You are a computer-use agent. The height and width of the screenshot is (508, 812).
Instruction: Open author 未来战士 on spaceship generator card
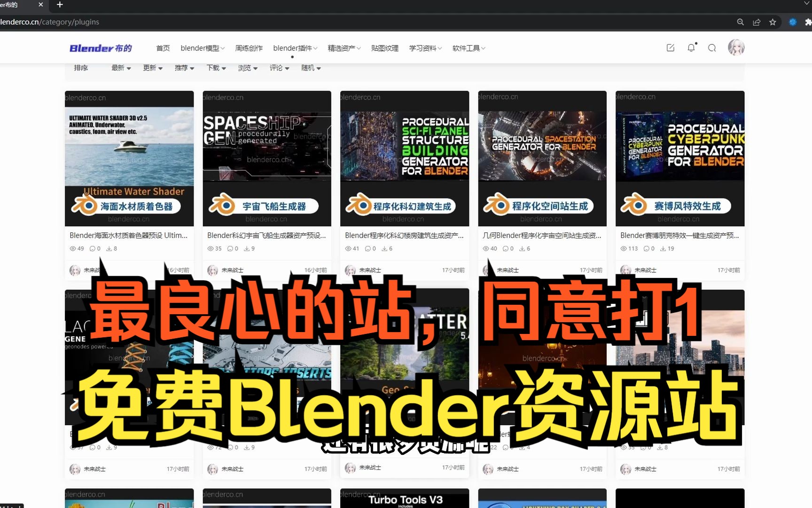tap(232, 270)
